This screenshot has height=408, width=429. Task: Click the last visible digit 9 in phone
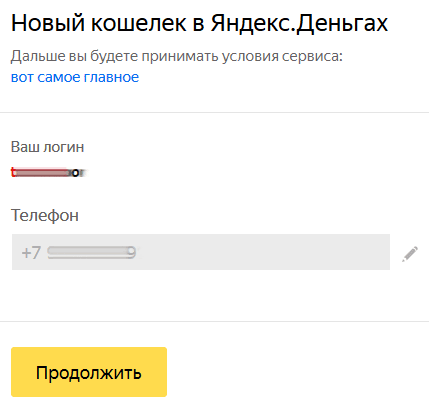tap(132, 253)
